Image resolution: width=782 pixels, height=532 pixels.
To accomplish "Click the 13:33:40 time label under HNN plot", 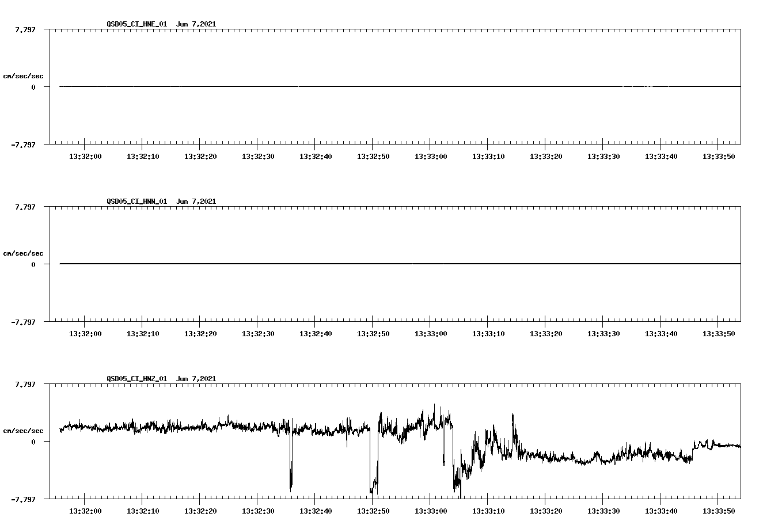I will coord(661,334).
